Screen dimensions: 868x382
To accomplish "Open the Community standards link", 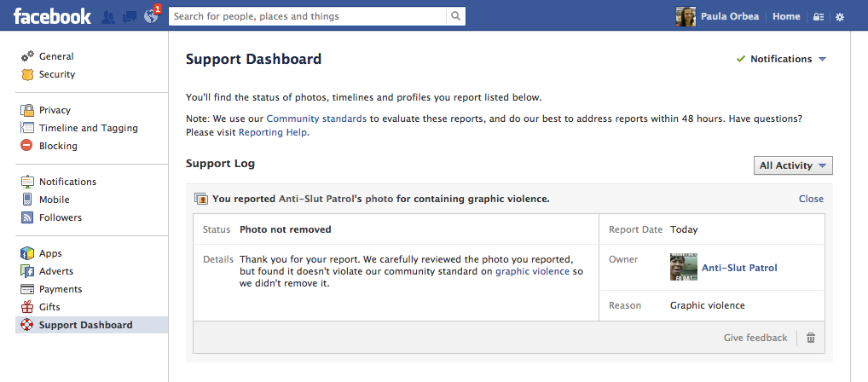I will [316, 119].
